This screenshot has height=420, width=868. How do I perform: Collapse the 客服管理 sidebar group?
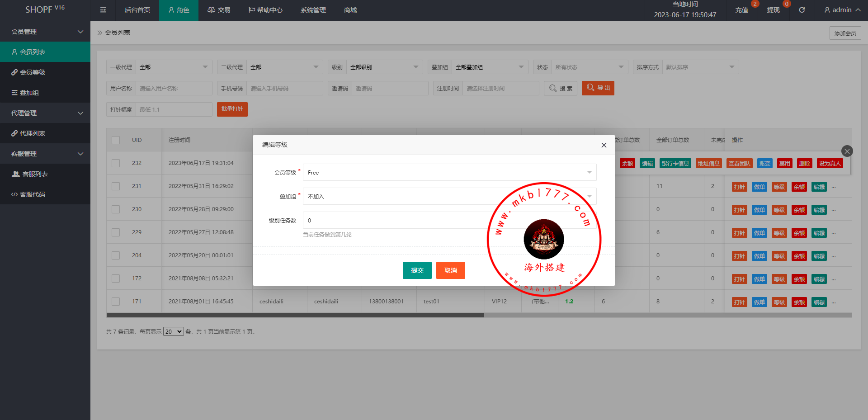(x=45, y=154)
